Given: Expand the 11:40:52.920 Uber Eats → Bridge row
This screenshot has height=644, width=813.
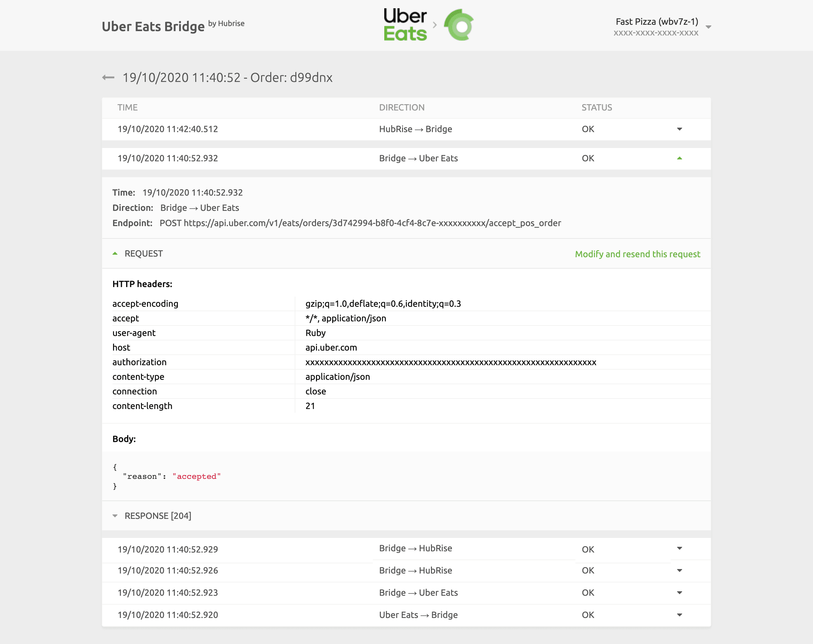Looking at the screenshot, I should pyautogui.click(x=680, y=615).
